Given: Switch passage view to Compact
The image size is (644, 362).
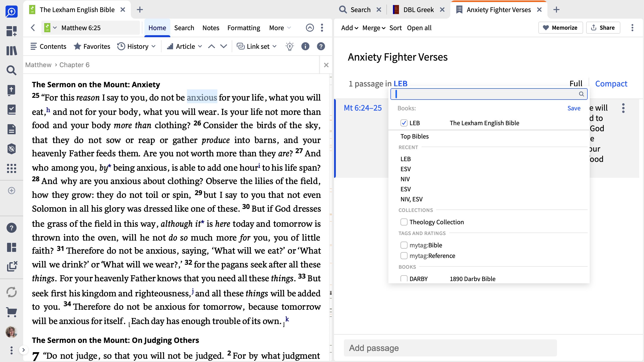Looking at the screenshot, I should (611, 84).
